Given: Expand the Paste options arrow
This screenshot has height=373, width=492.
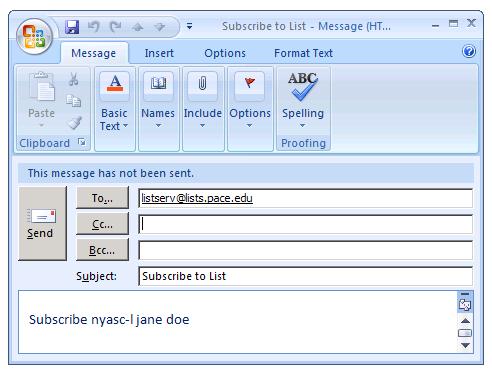Looking at the screenshot, I should (x=41, y=125).
